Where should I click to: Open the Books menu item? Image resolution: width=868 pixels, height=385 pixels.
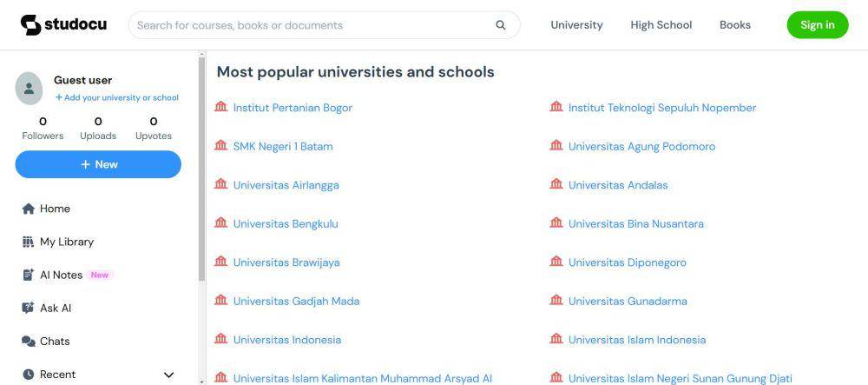(x=735, y=25)
